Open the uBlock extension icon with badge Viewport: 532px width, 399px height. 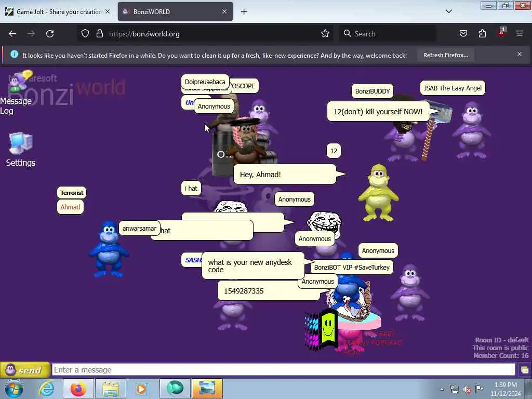coord(501,33)
